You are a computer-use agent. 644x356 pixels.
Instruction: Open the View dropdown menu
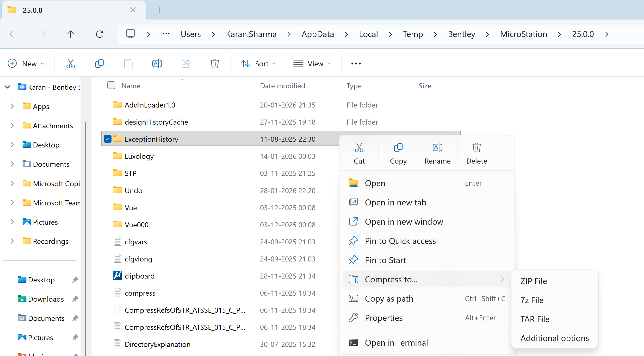[312, 64]
